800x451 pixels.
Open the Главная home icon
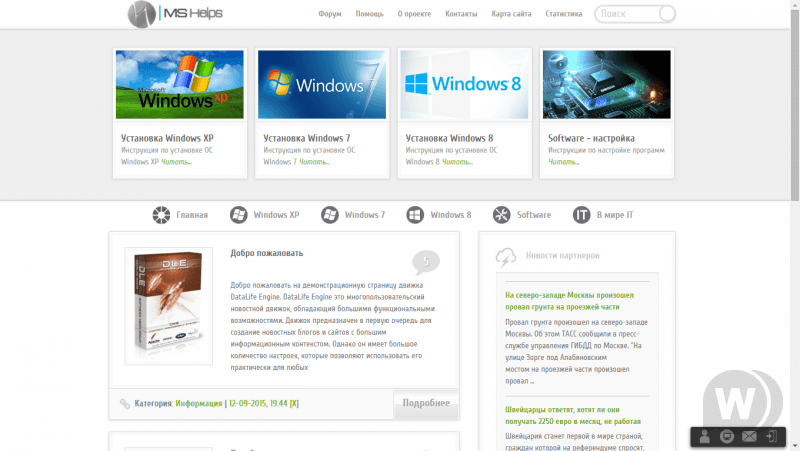tap(161, 215)
